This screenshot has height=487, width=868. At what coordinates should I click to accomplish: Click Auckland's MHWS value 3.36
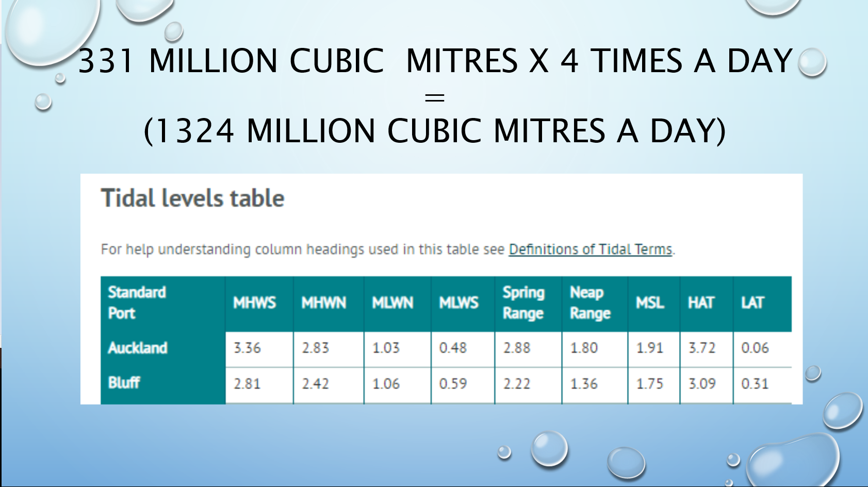coord(247,348)
